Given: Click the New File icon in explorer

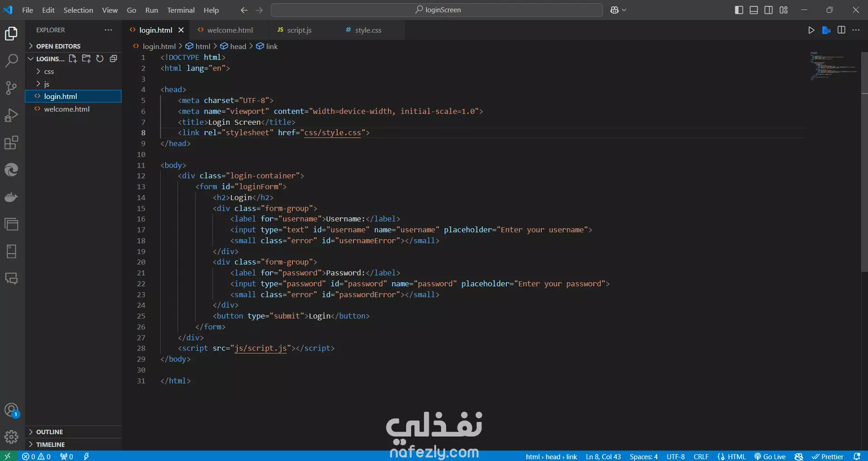Looking at the screenshot, I should click(73, 59).
